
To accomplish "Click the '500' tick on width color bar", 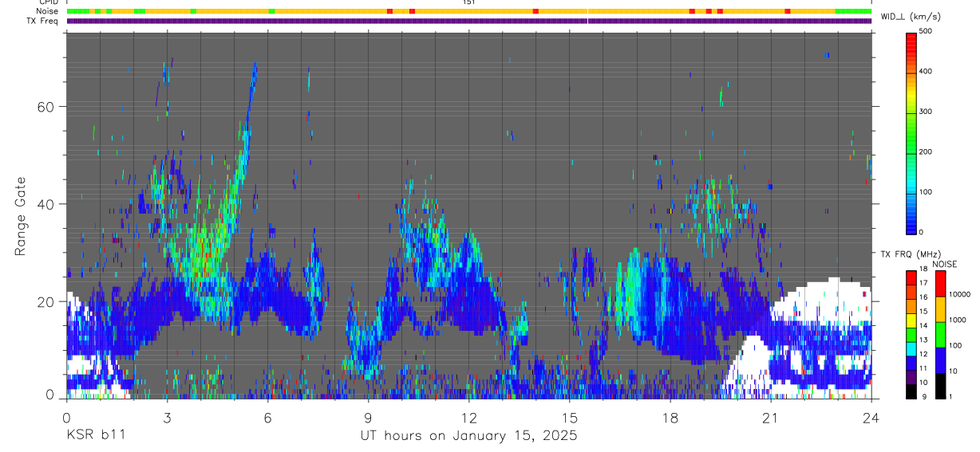I will coord(926,31).
